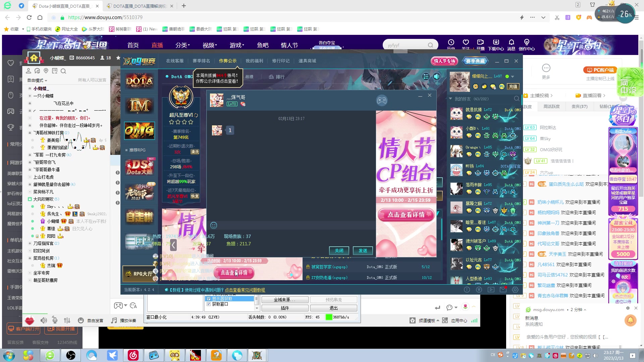Click the chat message input area

click(291, 238)
